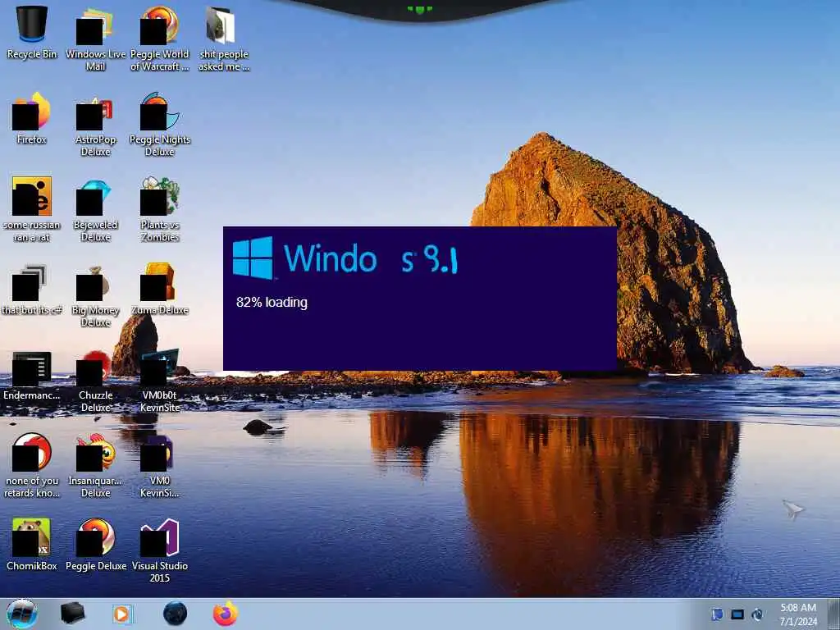Open the black box taskbar icon
Screen dimensions: 840x630
[72, 614]
